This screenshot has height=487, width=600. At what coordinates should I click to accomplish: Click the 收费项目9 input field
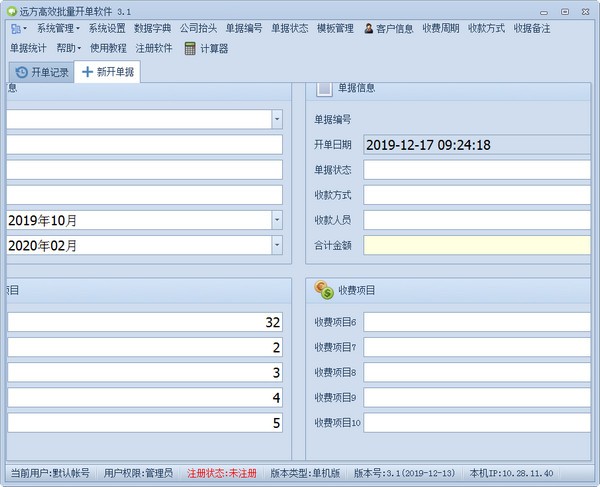point(477,397)
